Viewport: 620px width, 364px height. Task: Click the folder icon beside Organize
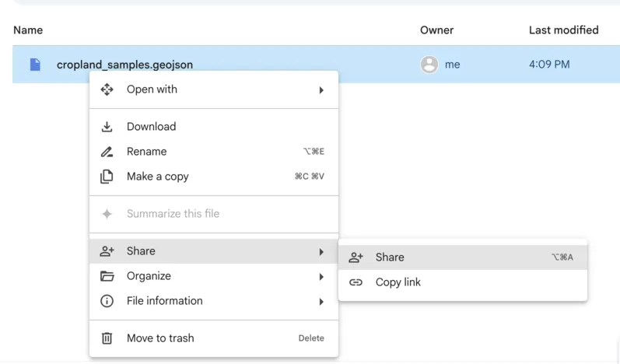[107, 276]
